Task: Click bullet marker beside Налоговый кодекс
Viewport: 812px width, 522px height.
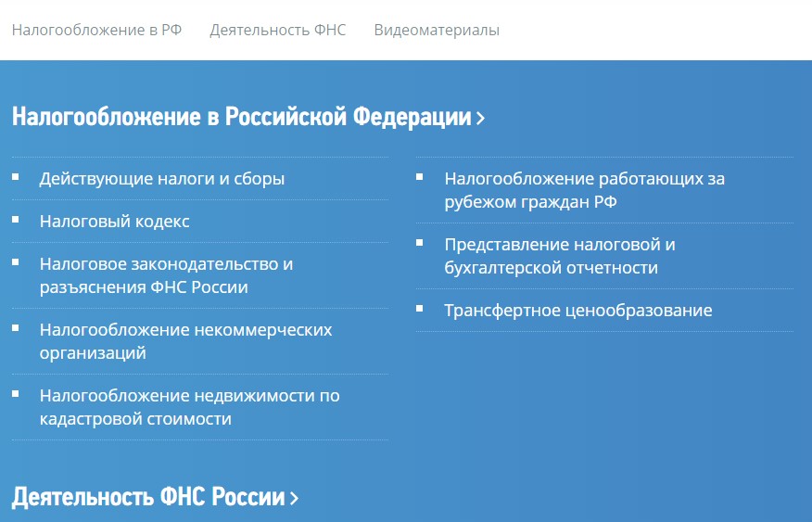Action: click(16, 220)
